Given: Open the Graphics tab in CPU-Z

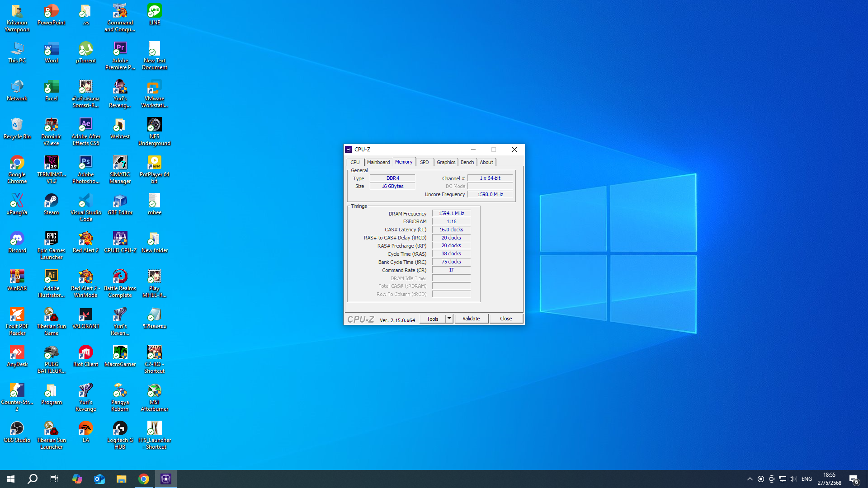Looking at the screenshot, I should coord(446,162).
